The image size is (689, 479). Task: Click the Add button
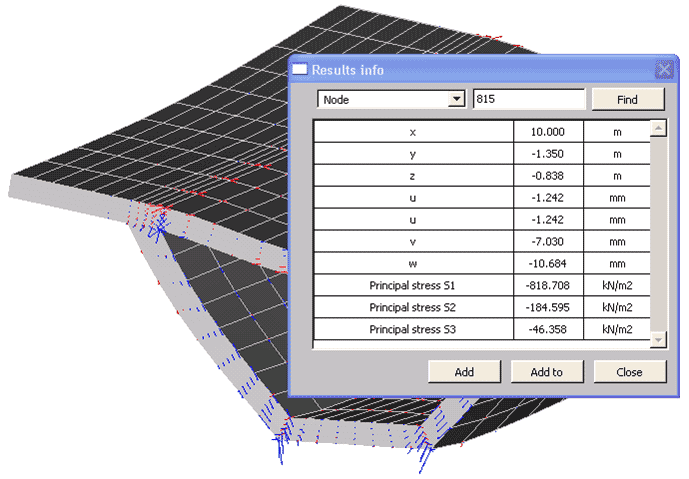(464, 372)
